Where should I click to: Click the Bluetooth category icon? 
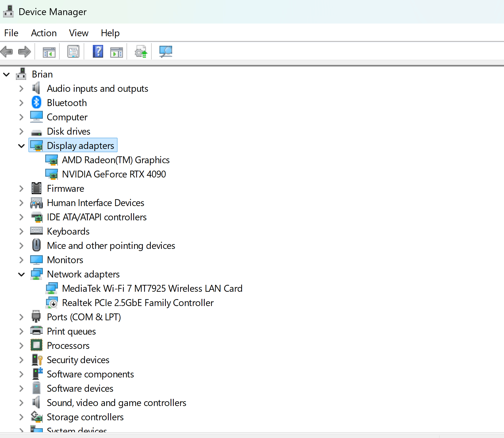[36, 103]
